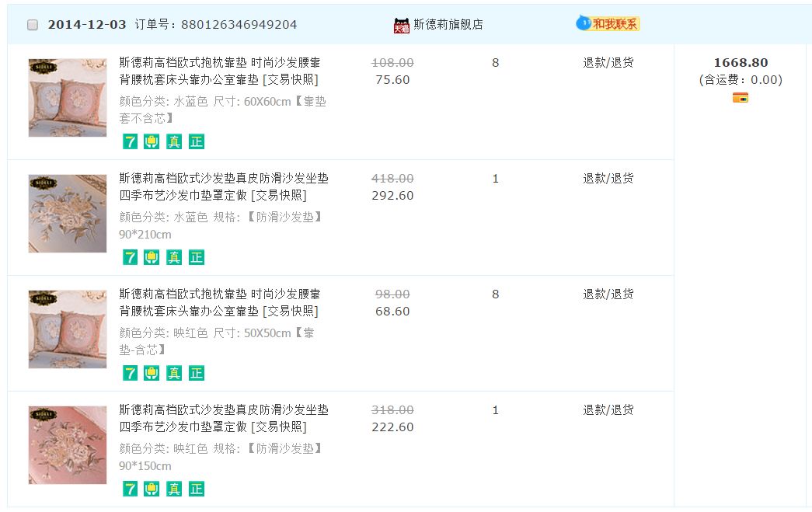Screen dimensions: 812x512
Task: Open the blue cushion product thumbnail in first row
Action: [x=68, y=98]
